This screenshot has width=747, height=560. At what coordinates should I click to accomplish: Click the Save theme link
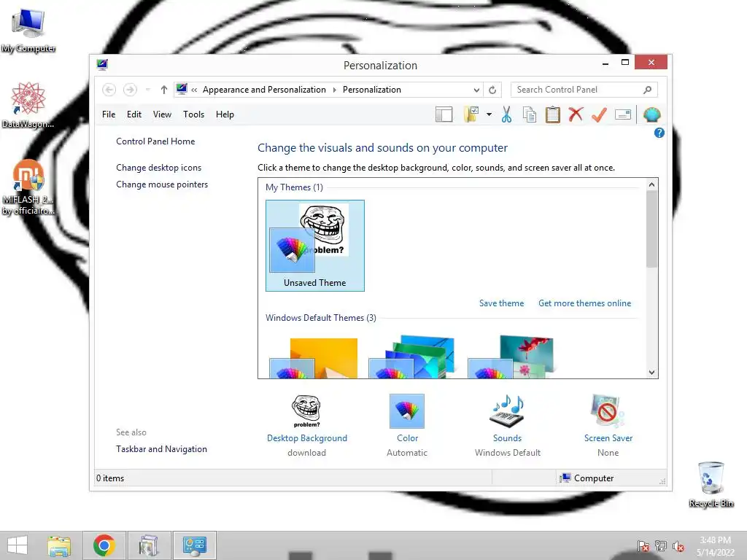501,303
